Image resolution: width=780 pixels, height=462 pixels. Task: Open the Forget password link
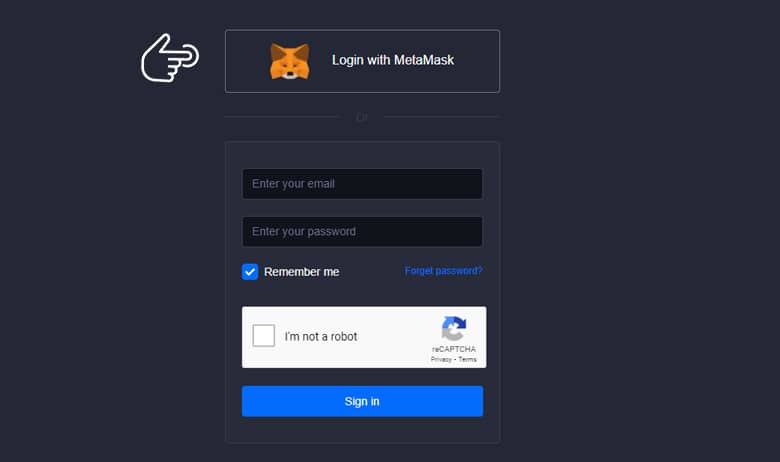pyautogui.click(x=443, y=271)
